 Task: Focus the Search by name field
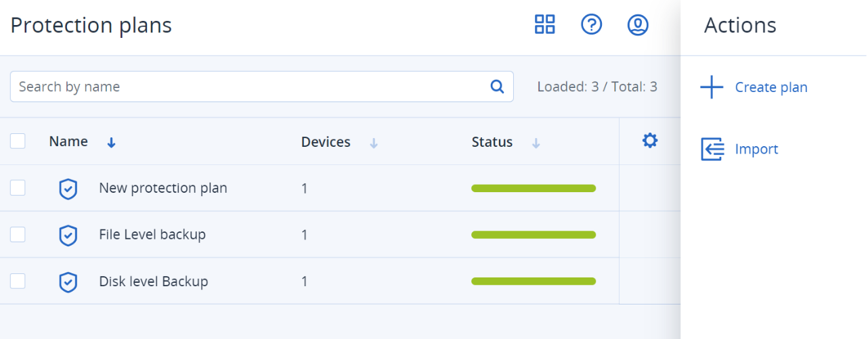pyautogui.click(x=251, y=87)
